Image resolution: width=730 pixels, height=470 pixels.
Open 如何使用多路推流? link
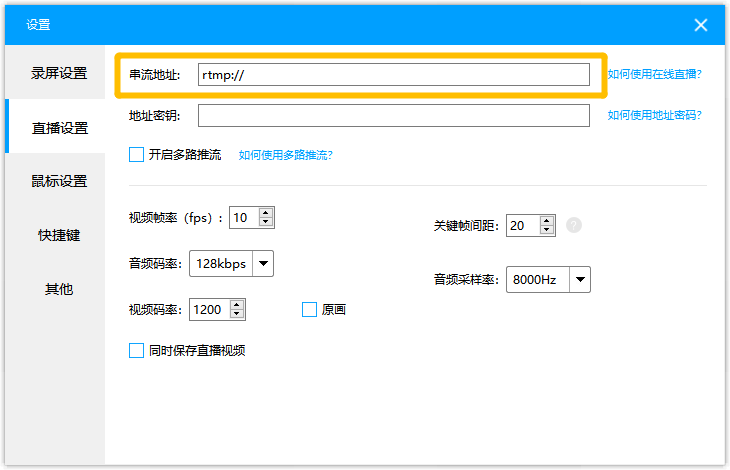tap(285, 155)
